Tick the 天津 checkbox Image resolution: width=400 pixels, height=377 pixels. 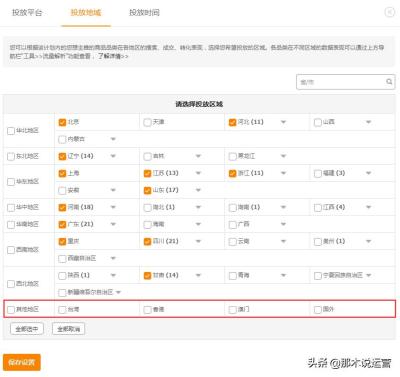pos(147,122)
